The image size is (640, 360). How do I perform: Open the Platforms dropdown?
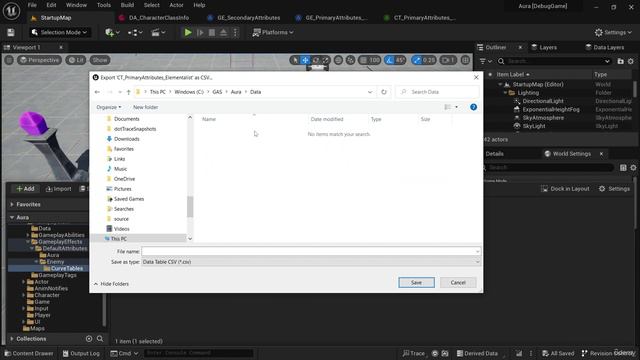(x=273, y=32)
